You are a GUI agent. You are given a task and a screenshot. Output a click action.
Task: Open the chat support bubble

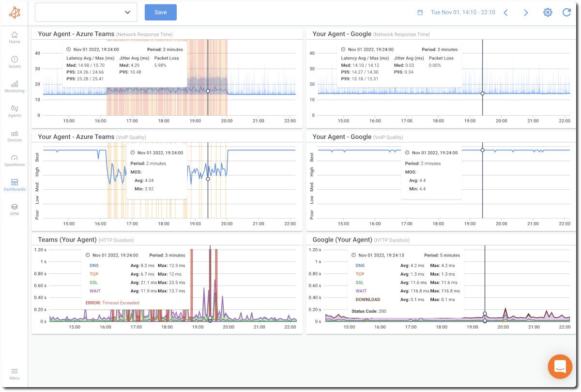click(x=560, y=366)
